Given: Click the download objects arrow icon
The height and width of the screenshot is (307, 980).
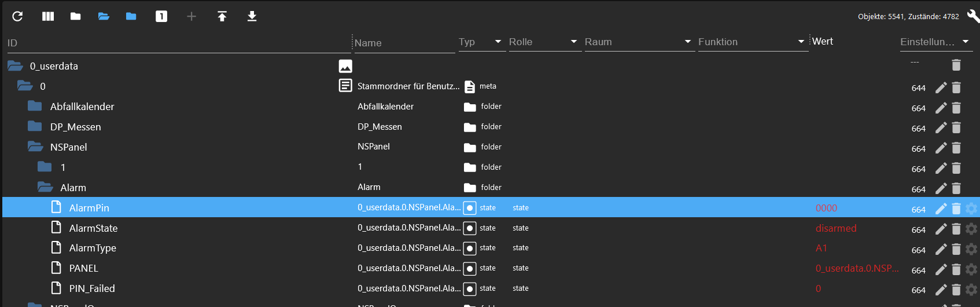Looking at the screenshot, I should (252, 16).
